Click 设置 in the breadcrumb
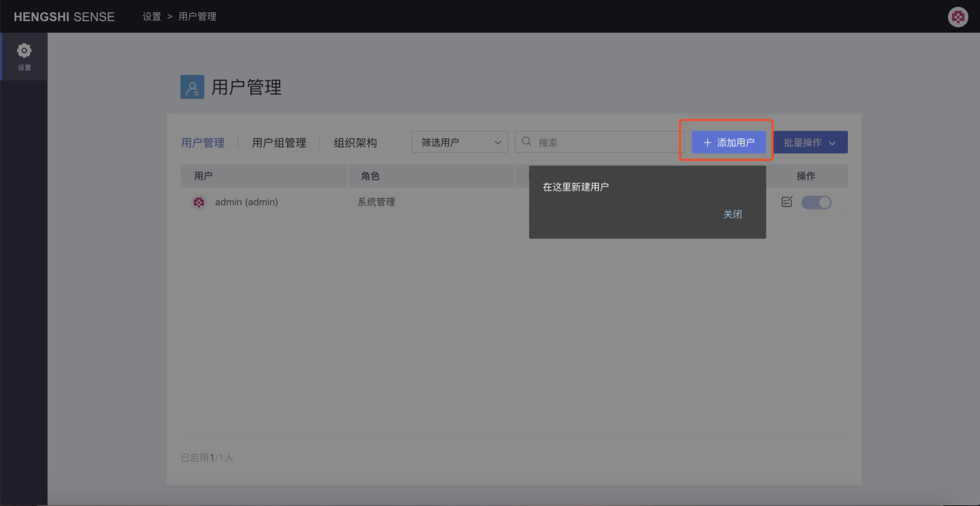Viewport: 980px width, 506px height. point(152,16)
